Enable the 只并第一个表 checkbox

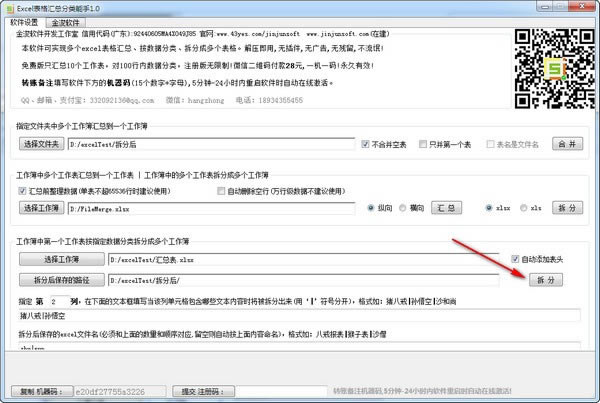pyautogui.click(x=445, y=144)
